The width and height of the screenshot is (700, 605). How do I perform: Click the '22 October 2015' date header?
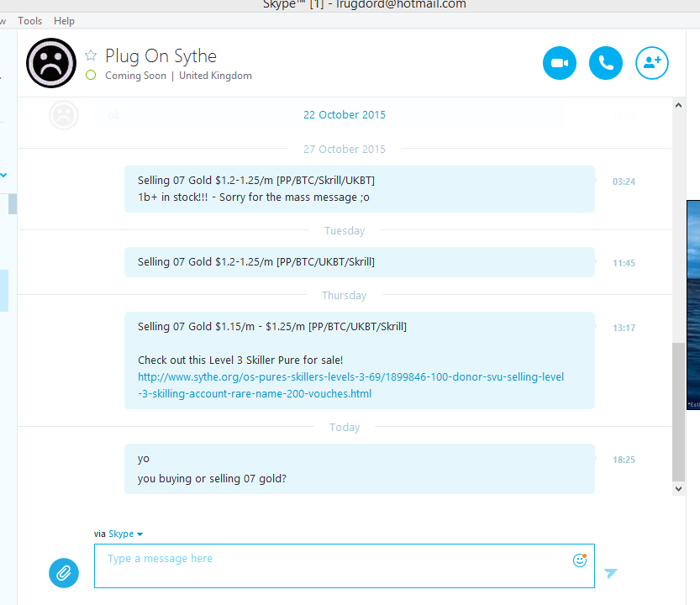pos(345,115)
